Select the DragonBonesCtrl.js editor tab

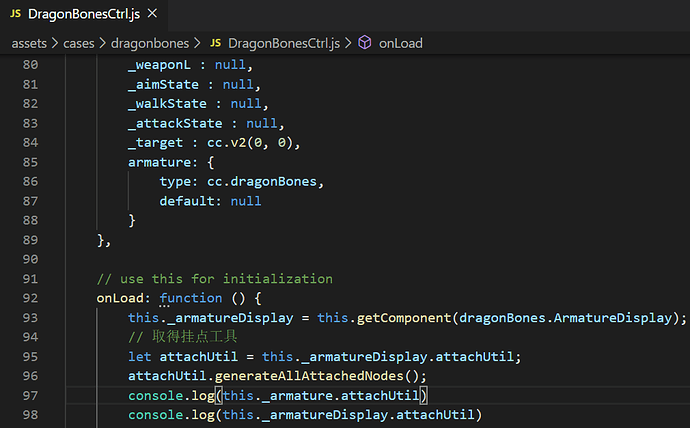(x=76, y=14)
